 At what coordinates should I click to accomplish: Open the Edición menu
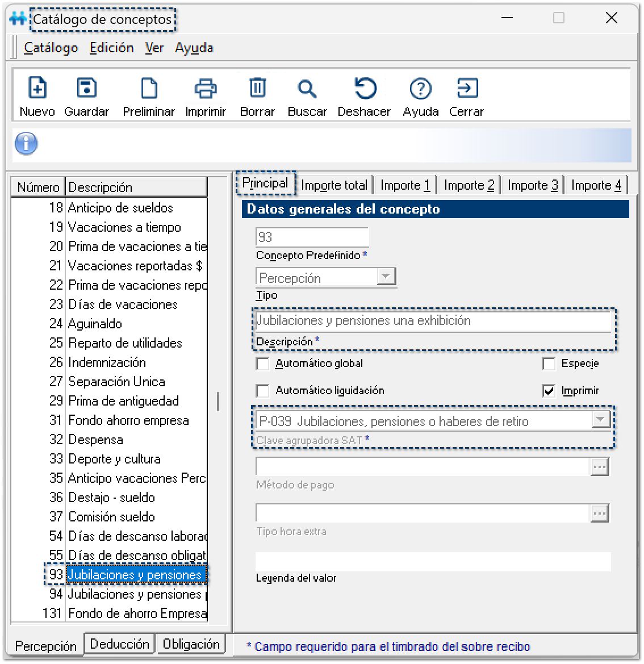point(111,48)
